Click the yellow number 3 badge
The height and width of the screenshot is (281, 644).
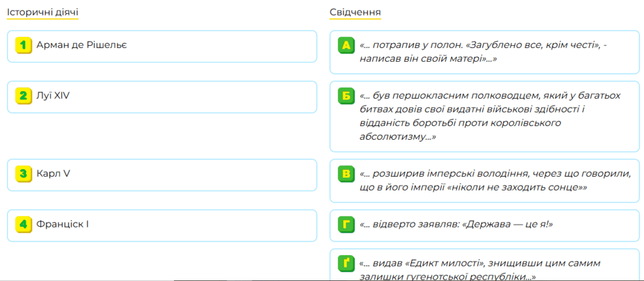coord(23,174)
